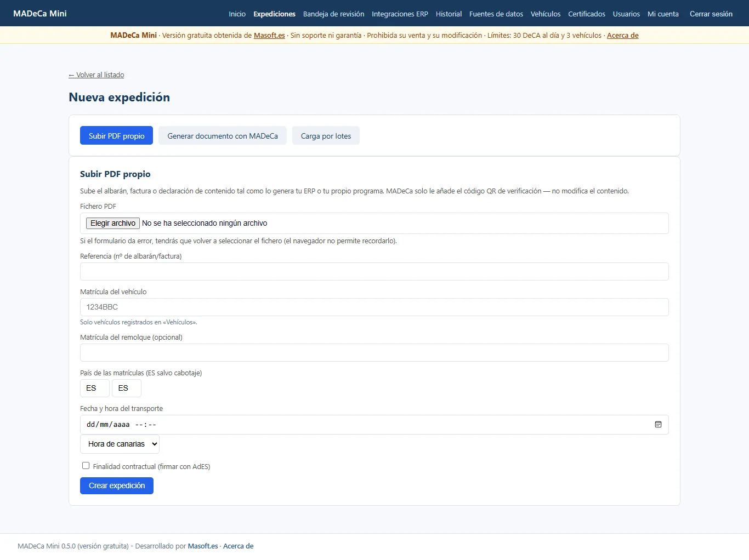Open Historial from the navigation bar
Image resolution: width=749 pixels, height=560 pixels.
coord(449,14)
